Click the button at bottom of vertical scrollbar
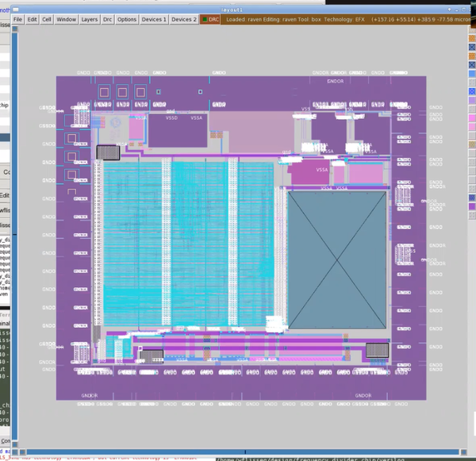Viewport: 476px width, 461px height. tap(14, 444)
